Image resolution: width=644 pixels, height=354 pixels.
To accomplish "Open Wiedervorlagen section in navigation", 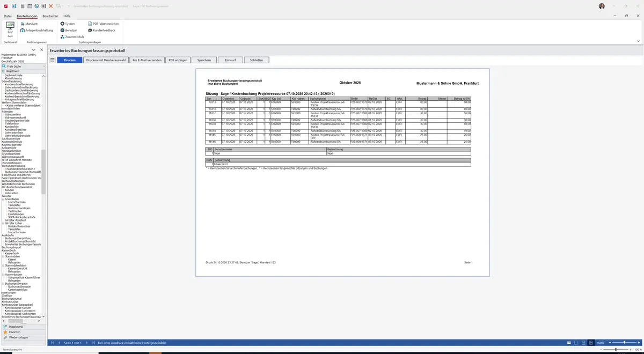I will click(x=23, y=337).
